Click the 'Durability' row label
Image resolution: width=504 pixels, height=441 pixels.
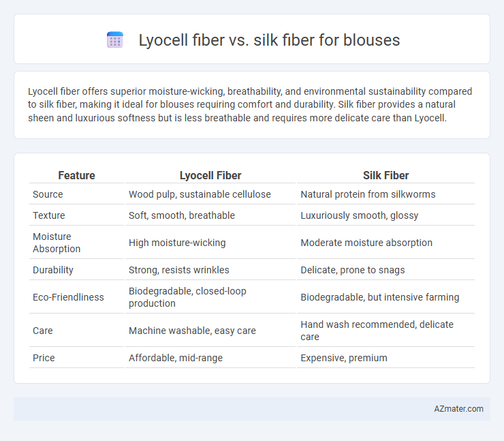(x=53, y=270)
